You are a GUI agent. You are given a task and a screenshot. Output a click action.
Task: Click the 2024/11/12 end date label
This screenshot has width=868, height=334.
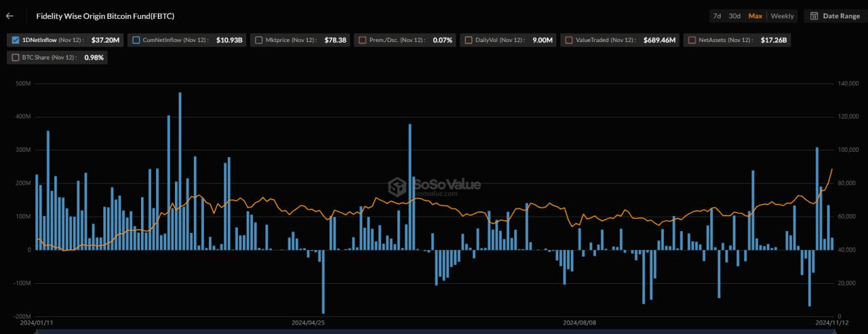(x=832, y=323)
